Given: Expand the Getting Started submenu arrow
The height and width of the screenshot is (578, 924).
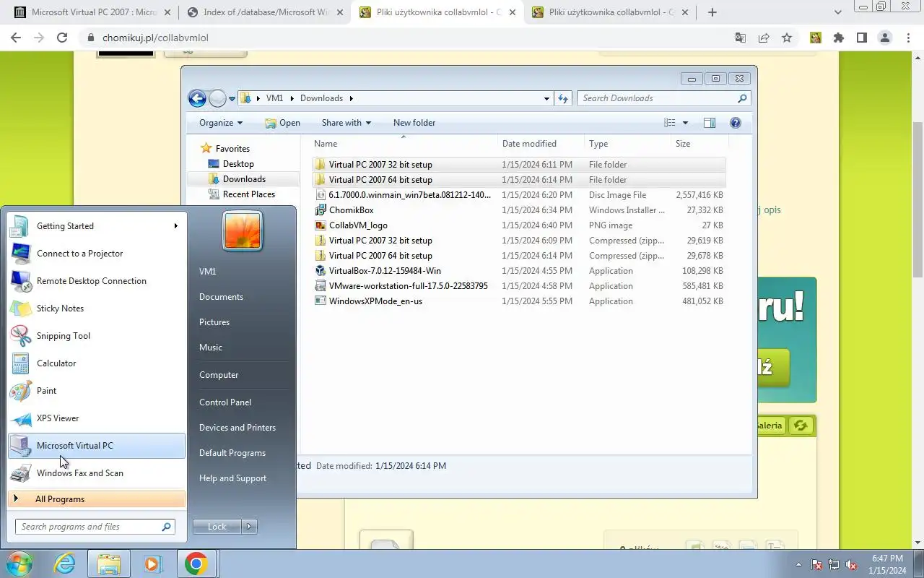Looking at the screenshot, I should click(x=175, y=226).
